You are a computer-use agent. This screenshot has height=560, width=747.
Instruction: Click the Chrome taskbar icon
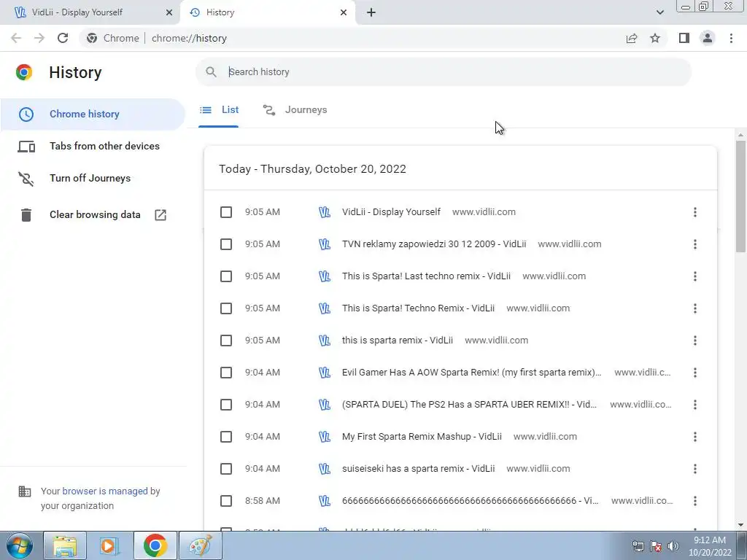tap(155, 545)
